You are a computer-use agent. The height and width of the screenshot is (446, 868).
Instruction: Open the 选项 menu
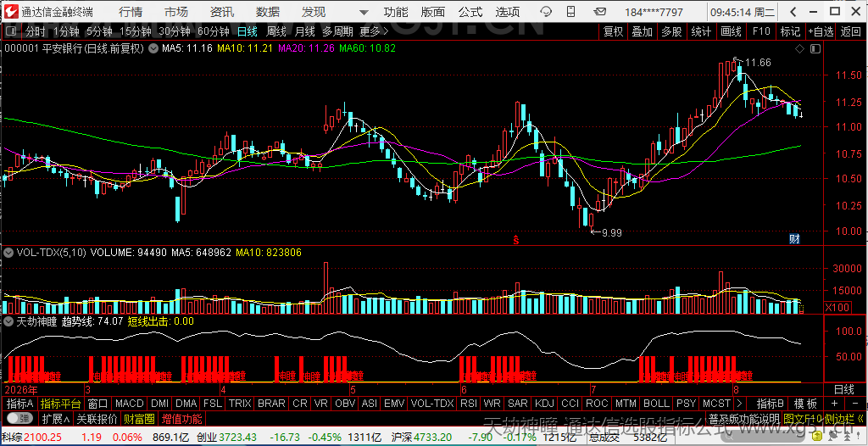508,12
